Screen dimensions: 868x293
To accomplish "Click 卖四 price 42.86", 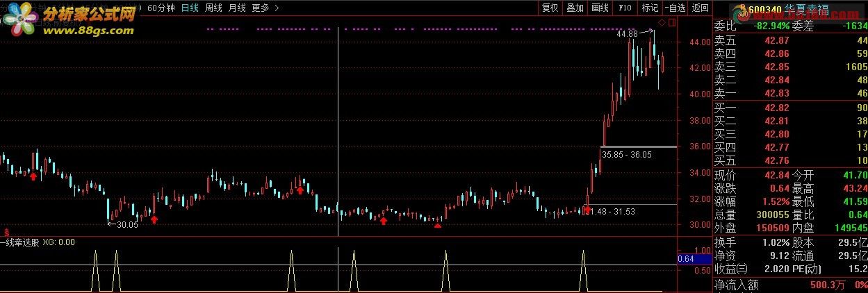I will click(x=776, y=53).
